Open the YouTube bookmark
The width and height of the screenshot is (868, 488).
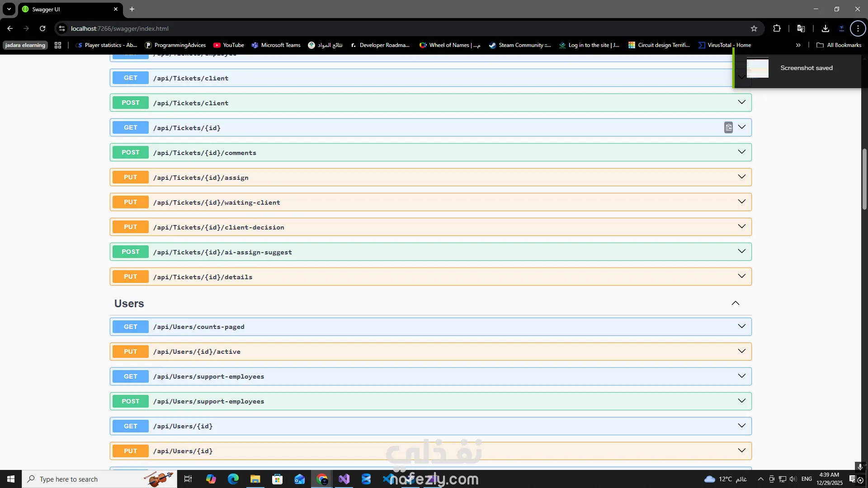tap(229, 45)
